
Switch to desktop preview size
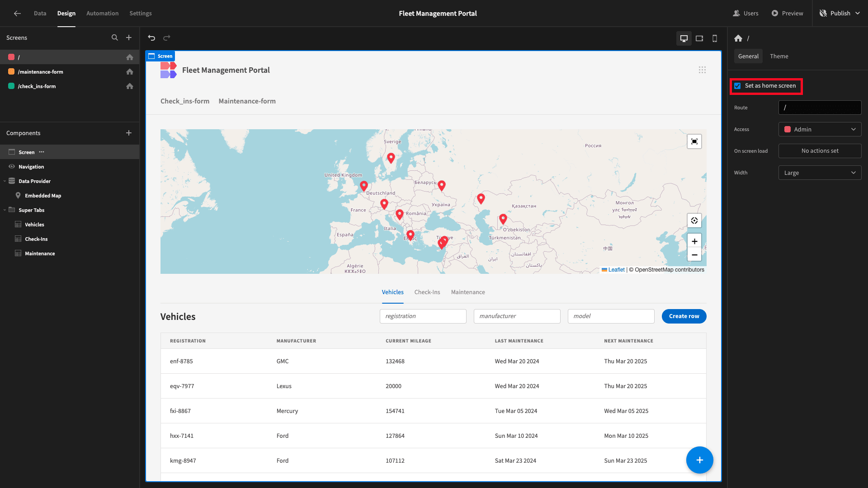pos(684,38)
